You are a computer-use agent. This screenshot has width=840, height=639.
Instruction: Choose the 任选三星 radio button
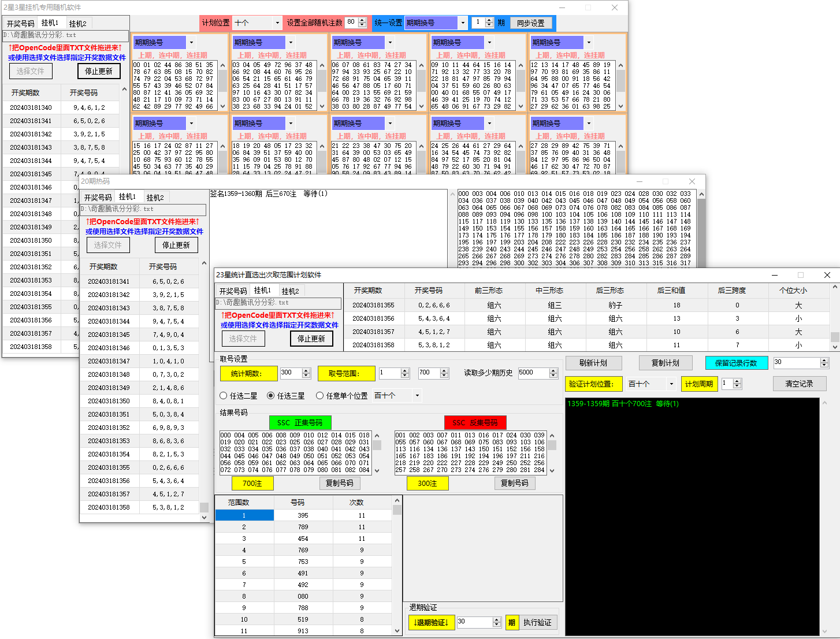click(270, 396)
